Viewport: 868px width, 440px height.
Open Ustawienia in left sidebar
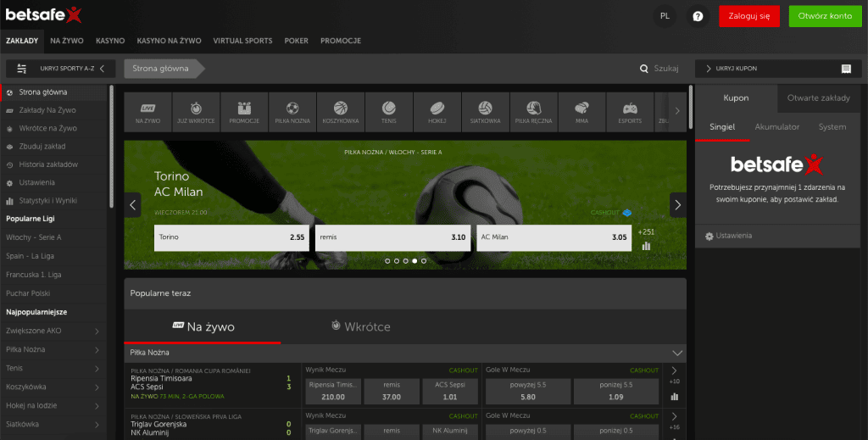pyautogui.click(x=36, y=182)
